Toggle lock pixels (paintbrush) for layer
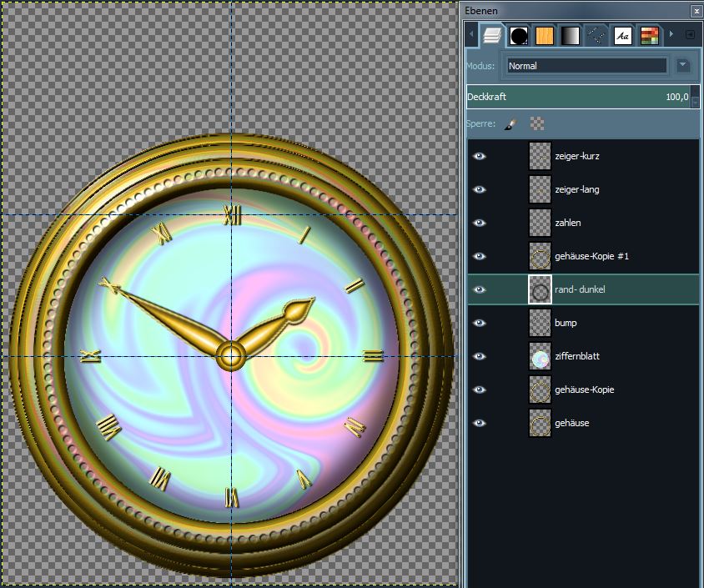The width and height of the screenshot is (704, 588). (x=510, y=123)
